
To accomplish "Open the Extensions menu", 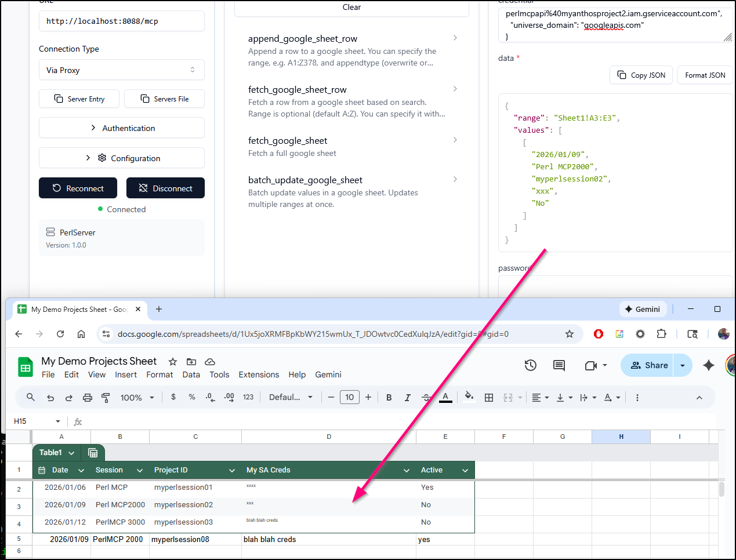I will click(259, 375).
